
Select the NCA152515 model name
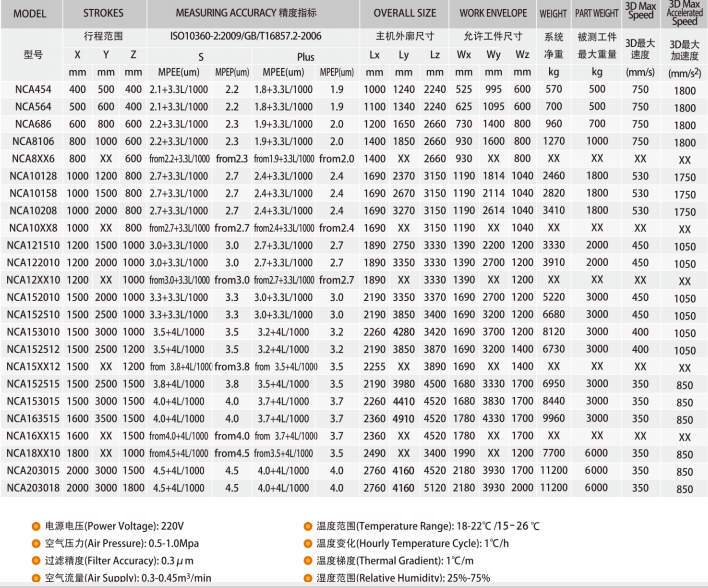click(33, 384)
